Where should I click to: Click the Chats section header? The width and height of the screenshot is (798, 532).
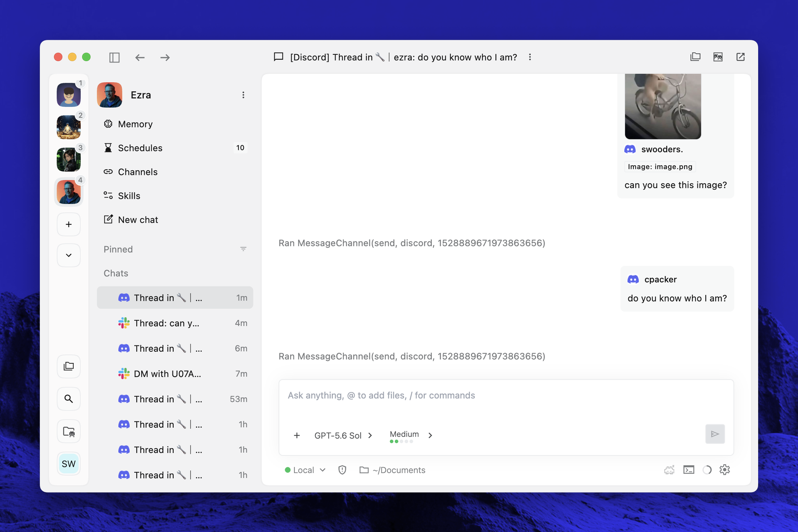click(x=116, y=273)
